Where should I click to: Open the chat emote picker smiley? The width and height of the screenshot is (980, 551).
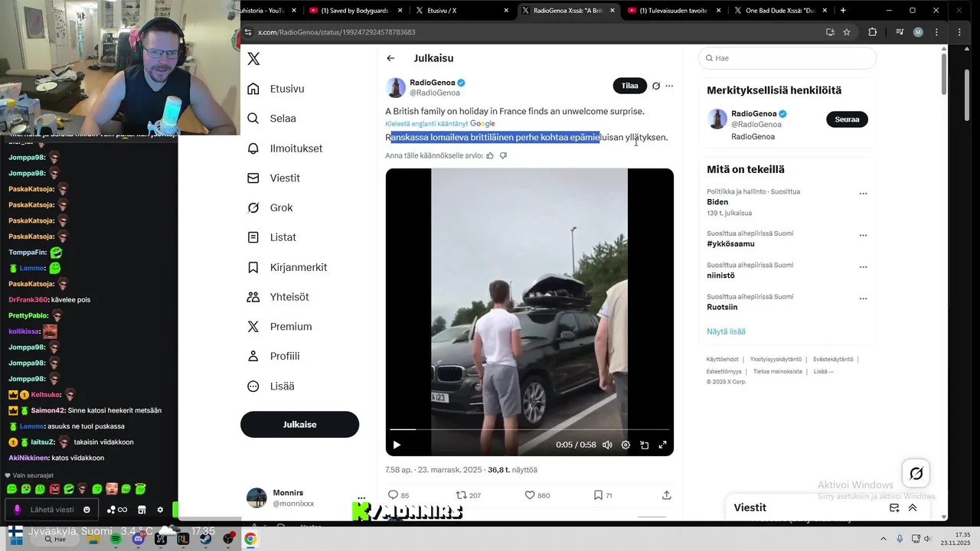tap(87, 510)
